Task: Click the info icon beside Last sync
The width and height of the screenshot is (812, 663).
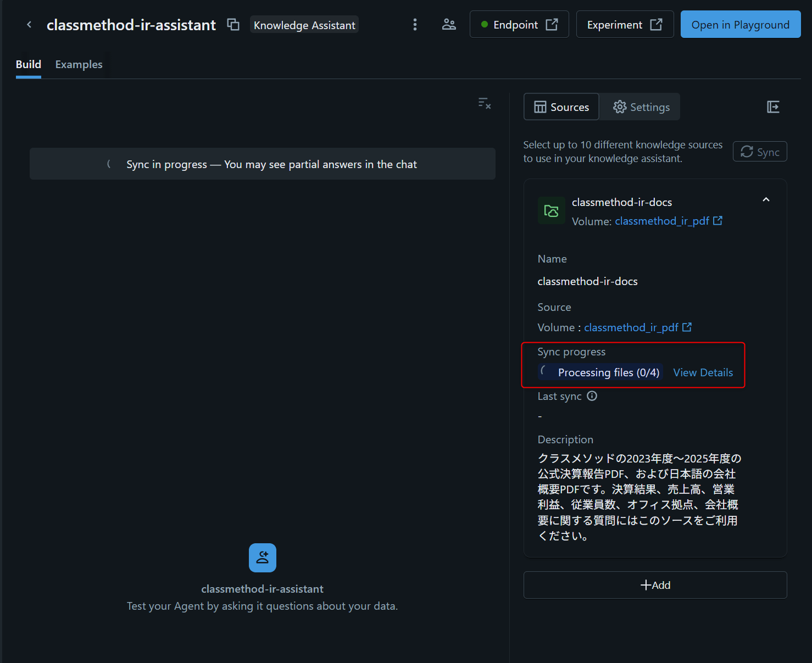Action: 592,396
